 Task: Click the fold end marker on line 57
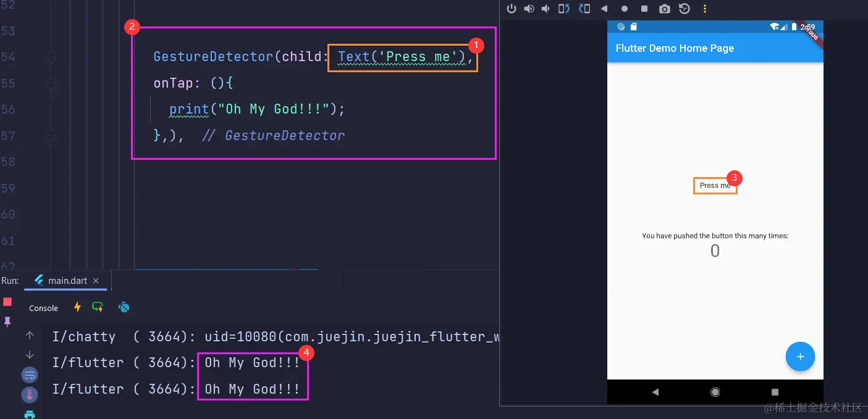51,135
